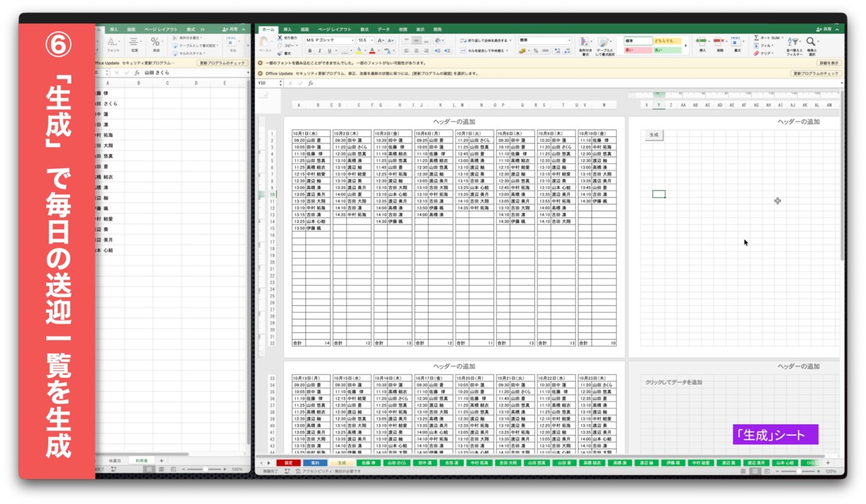Open the データ ribbon tab
The width and height of the screenshot is (866, 504).
point(384,29)
